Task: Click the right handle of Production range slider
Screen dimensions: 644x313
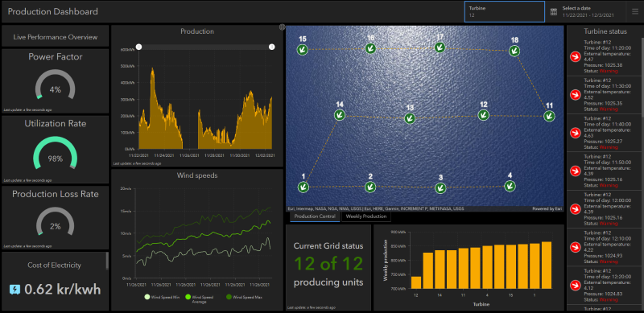Action: (x=272, y=47)
